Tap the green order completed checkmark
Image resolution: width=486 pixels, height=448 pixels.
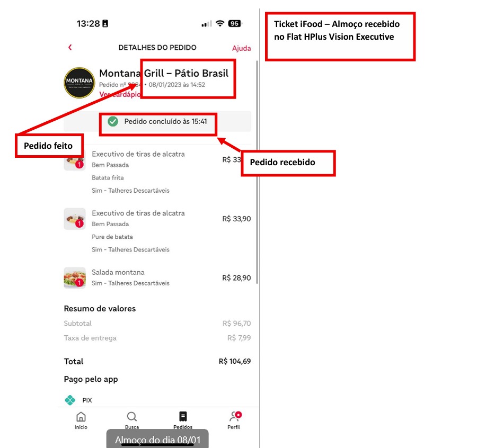tap(113, 121)
